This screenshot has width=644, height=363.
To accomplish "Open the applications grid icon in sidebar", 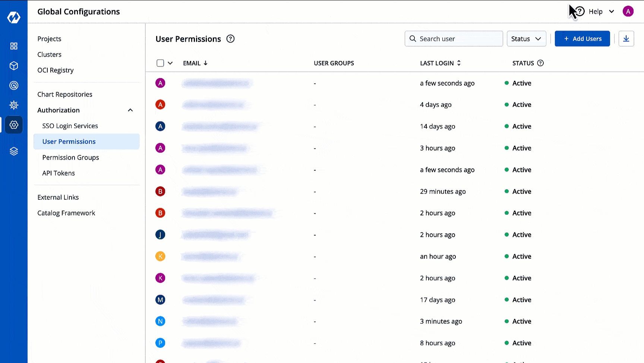I will pos(14,46).
